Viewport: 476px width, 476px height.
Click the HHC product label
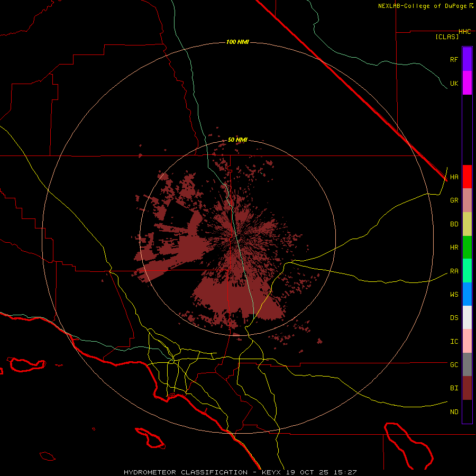tap(464, 32)
